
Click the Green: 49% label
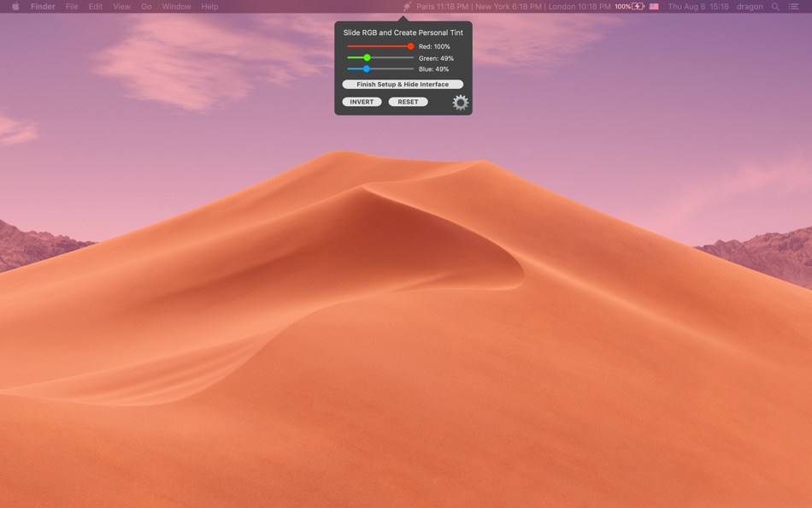(436, 58)
